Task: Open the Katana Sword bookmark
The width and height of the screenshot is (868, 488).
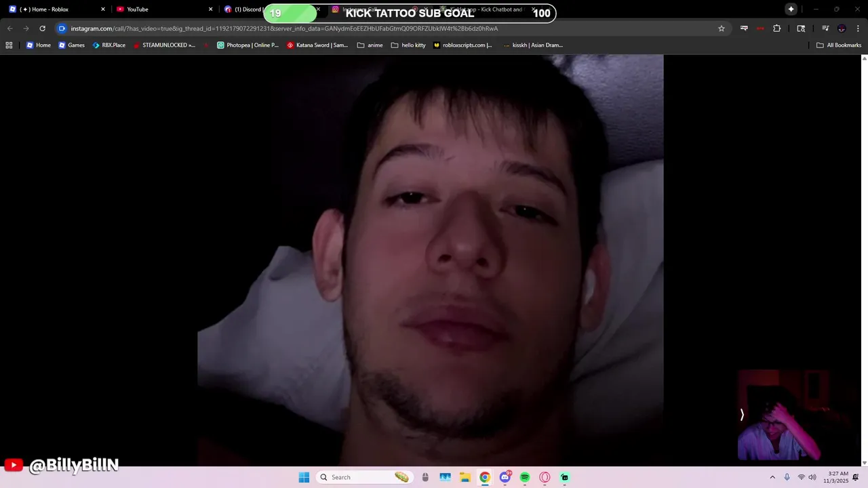Action: (x=317, y=45)
